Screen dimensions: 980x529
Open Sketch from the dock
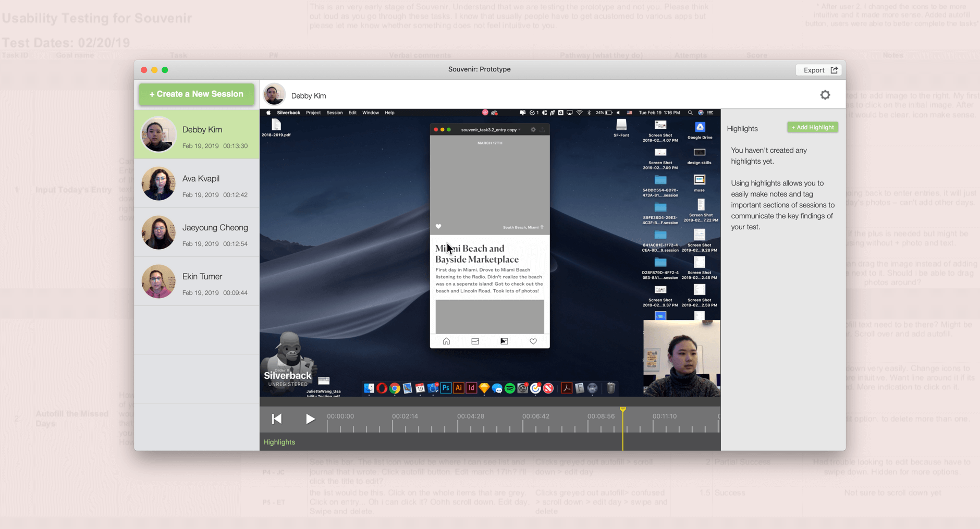484,388
